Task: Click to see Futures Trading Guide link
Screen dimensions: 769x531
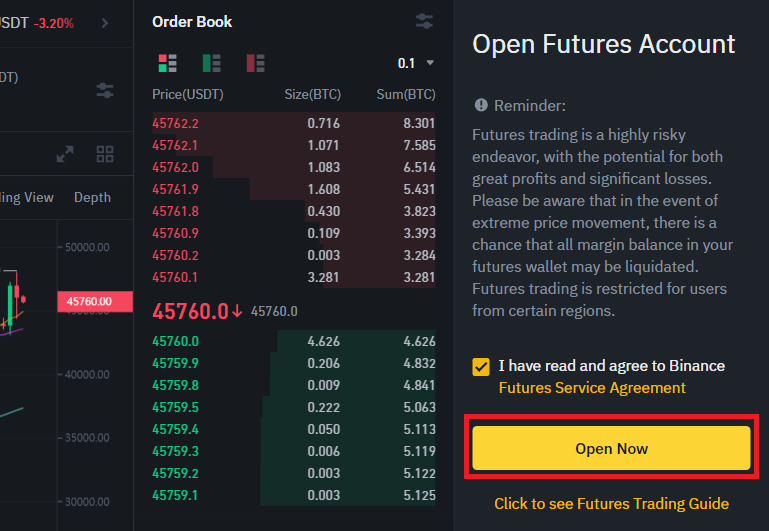Action: pyautogui.click(x=611, y=504)
